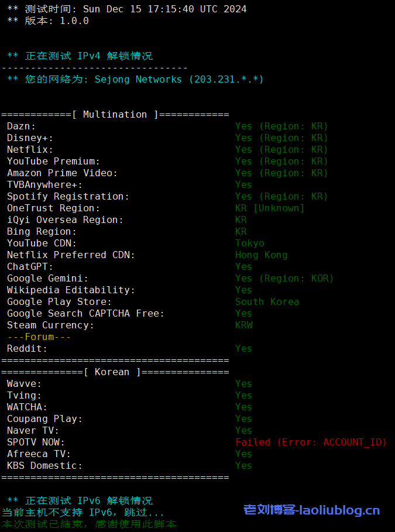Click the Sejong Networks network line
The width and height of the screenshot is (395, 532).
tap(135, 80)
